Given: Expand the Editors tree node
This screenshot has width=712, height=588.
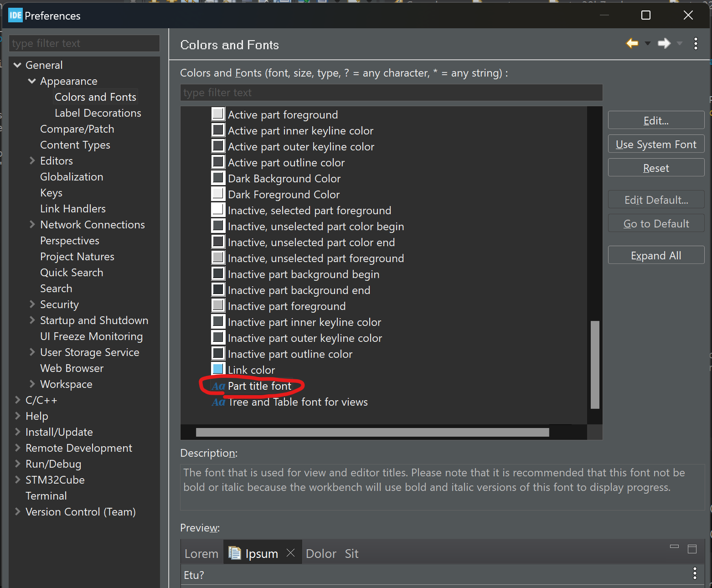Looking at the screenshot, I should pyautogui.click(x=31, y=160).
